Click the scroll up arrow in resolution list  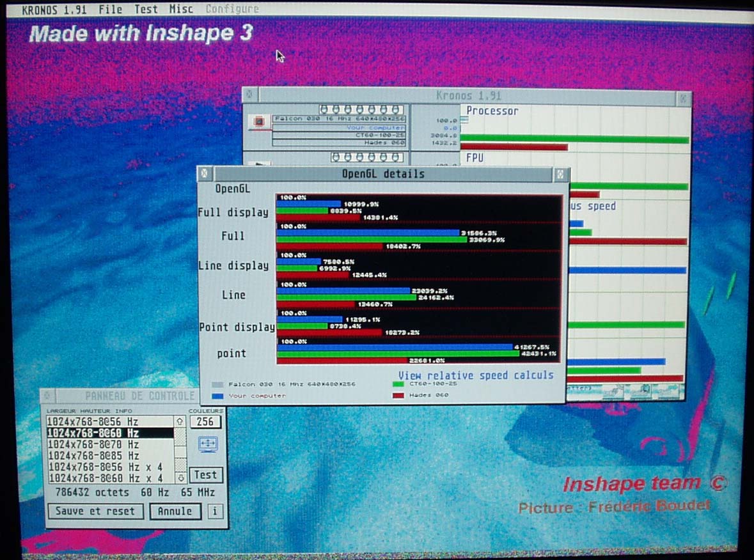click(x=180, y=422)
